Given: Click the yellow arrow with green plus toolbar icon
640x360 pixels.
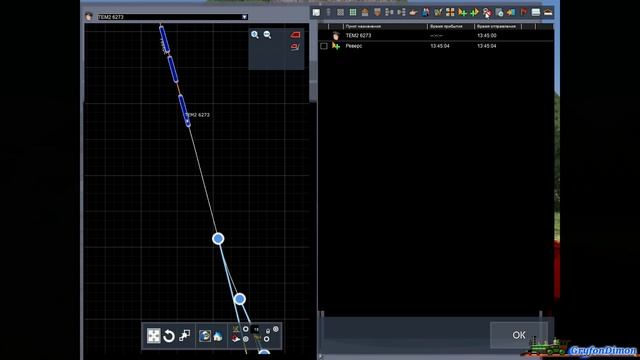Looking at the screenshot, I should coord(462,13).
